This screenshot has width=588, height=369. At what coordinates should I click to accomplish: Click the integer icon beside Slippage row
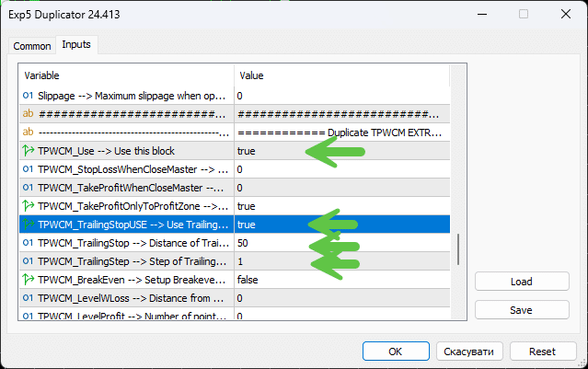[29, 96]
